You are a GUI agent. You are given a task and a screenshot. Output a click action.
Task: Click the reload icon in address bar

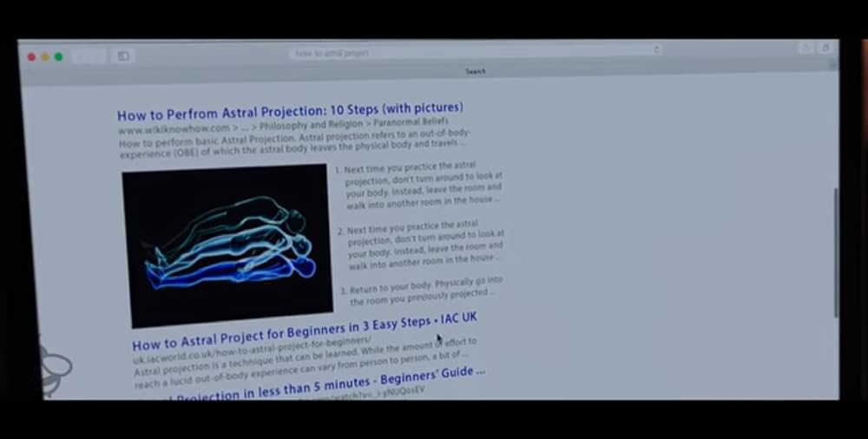656,49
